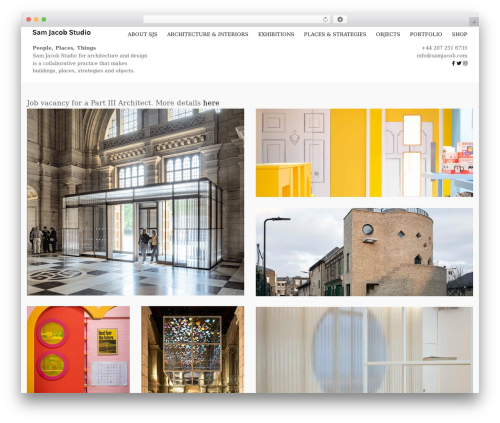This screenshot has width=500, height=423.
Task: Go to the About SJS menu item
Action: click(x=142, y=34)
